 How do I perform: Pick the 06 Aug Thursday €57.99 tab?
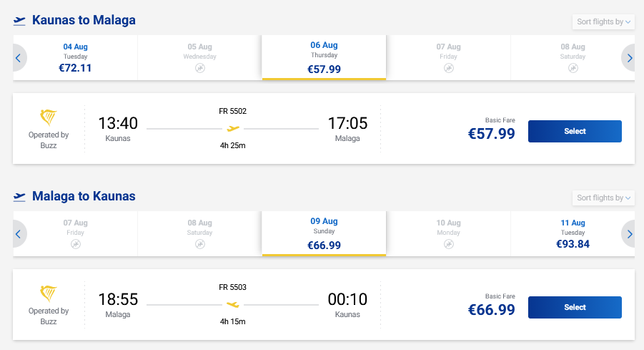(x=324, y=58)
